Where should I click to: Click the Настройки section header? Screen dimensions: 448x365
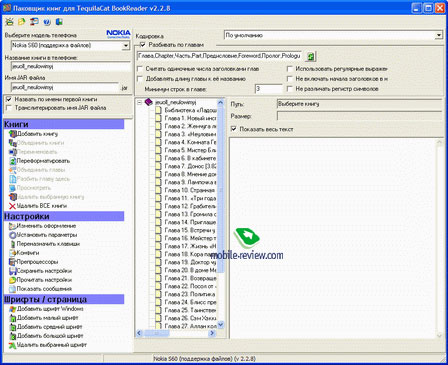[64, 216]
